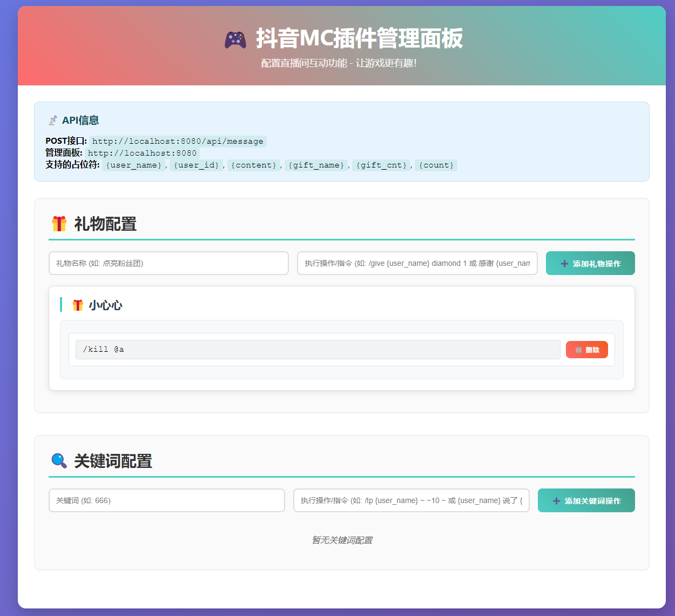Click the 暂无关键词配置 empty notice

tap(342, 540)
